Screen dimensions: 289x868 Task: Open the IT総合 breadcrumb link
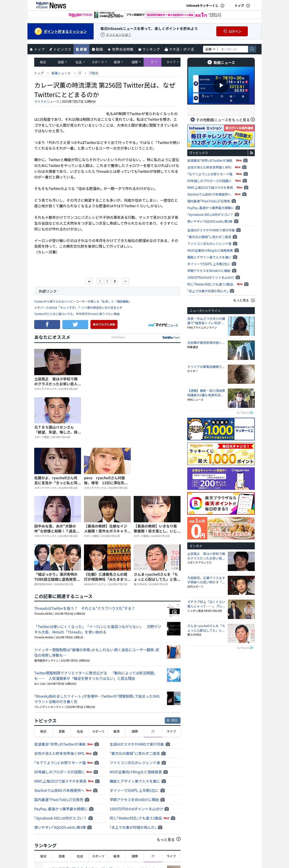point(94,73)
